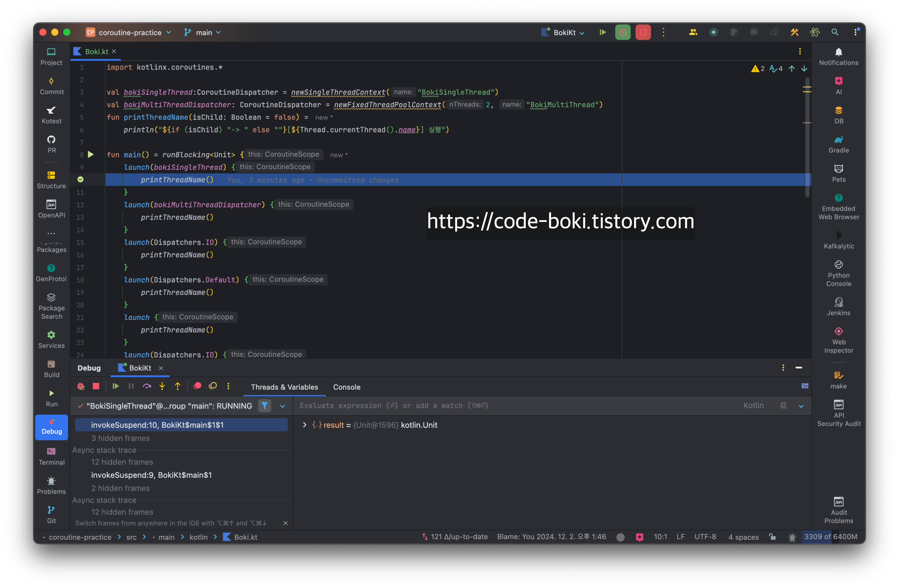Open the Kotest tool window
The width and height of the screenshot is (899, 588).
51,115
